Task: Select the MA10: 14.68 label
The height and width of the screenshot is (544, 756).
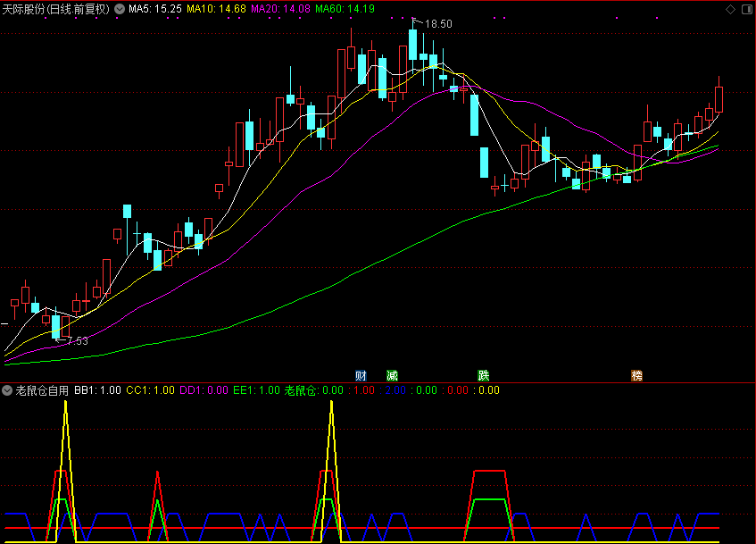Action: pyautogui.click(x=217, y=9)
